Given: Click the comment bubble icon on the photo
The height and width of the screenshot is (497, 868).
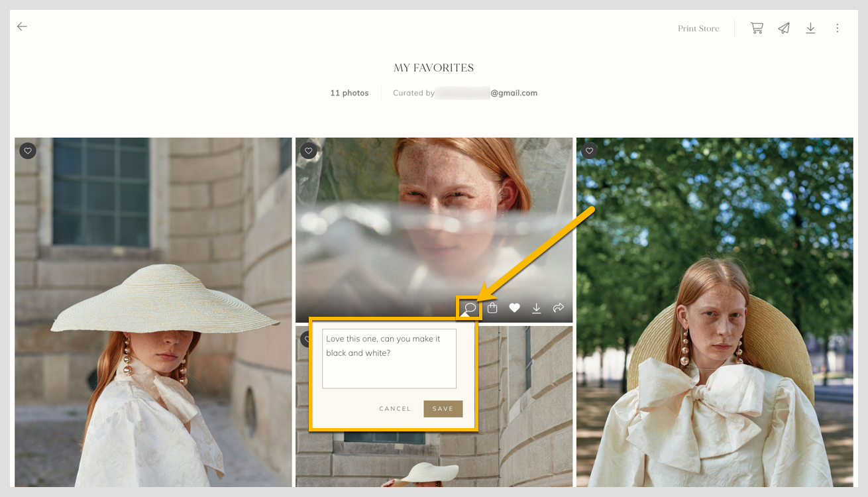Looking at the screenshot, I should tap(470, 308).
